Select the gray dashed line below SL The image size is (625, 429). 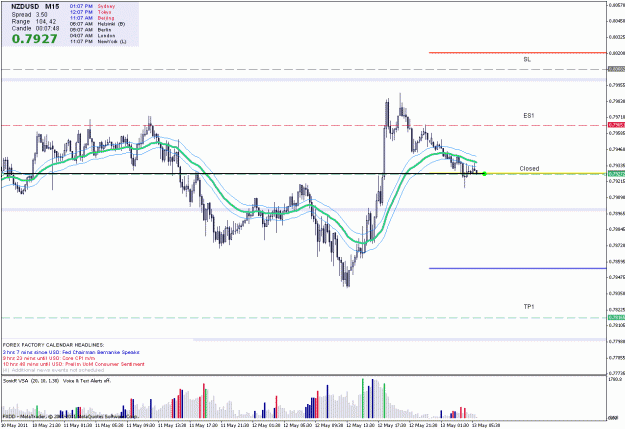(303, 69)
